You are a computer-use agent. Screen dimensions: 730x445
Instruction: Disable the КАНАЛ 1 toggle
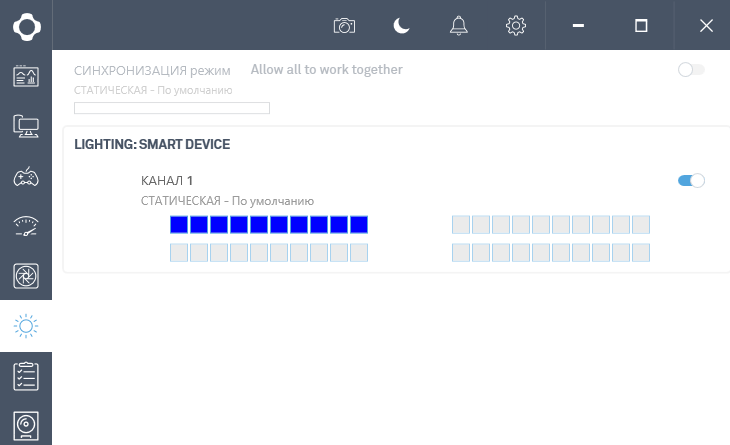pos(691,180)
